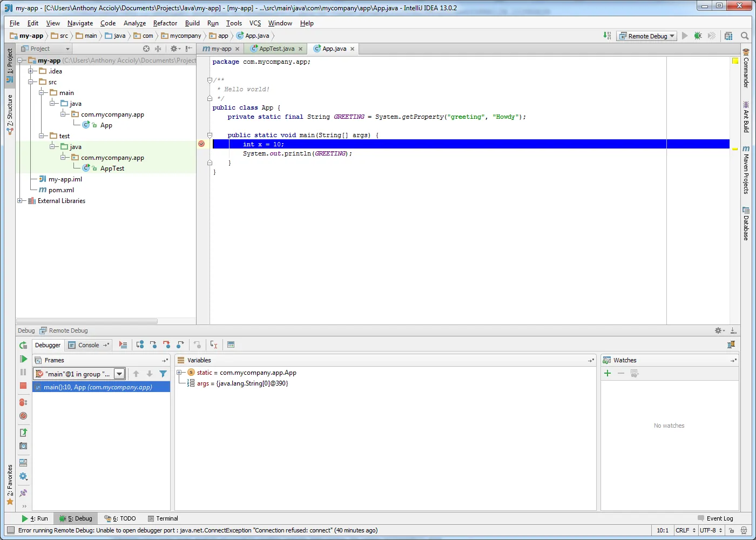Open the 6: TODO tool window
This screenshot has height=540, width=756.
[x=120, y=518]
